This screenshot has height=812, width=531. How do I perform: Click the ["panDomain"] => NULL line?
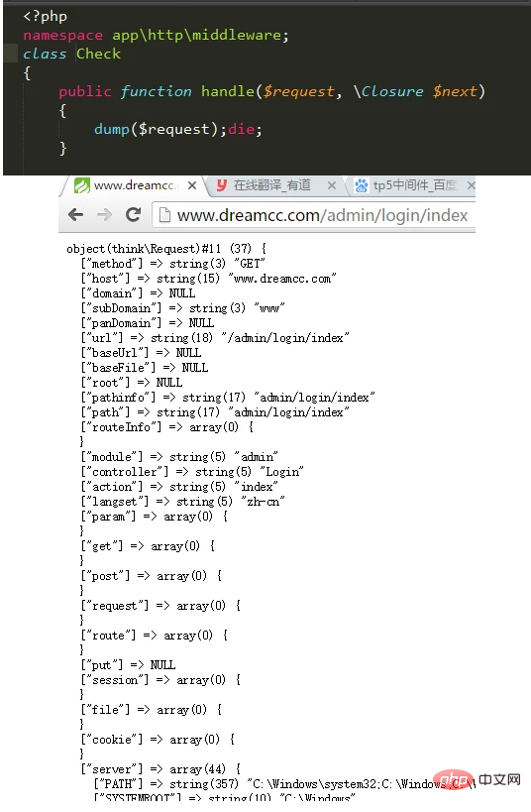point(148,323)
